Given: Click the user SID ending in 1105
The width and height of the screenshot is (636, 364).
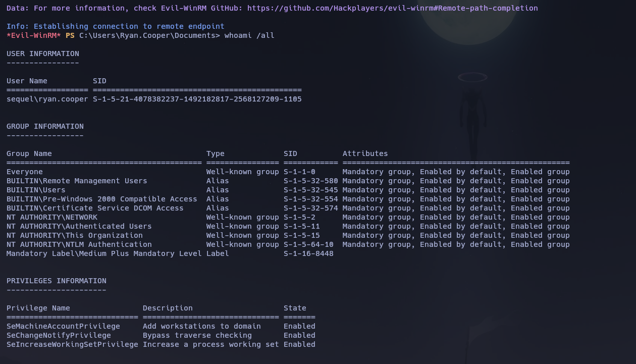Looking at the screenshot, I should 197,99.
